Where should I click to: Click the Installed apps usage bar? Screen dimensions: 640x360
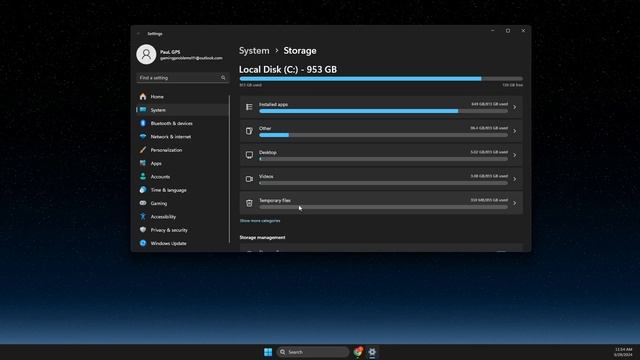tap(383, 111)
